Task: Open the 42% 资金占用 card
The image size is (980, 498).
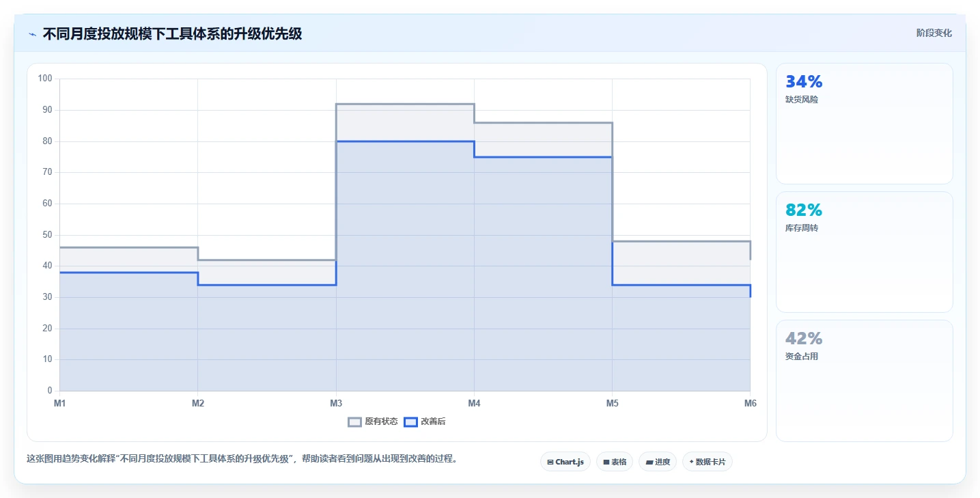Action: pos(864,381)
